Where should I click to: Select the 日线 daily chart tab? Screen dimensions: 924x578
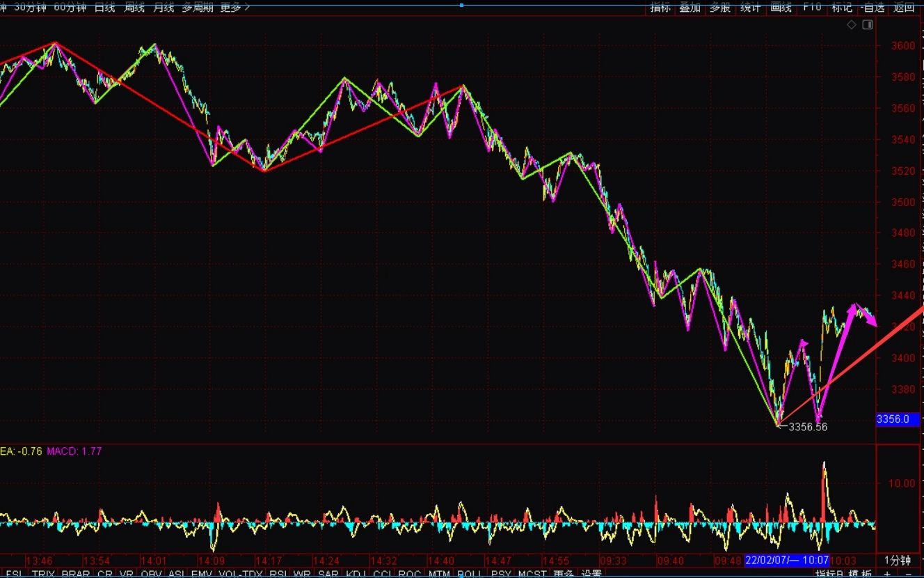click(105, 7)
